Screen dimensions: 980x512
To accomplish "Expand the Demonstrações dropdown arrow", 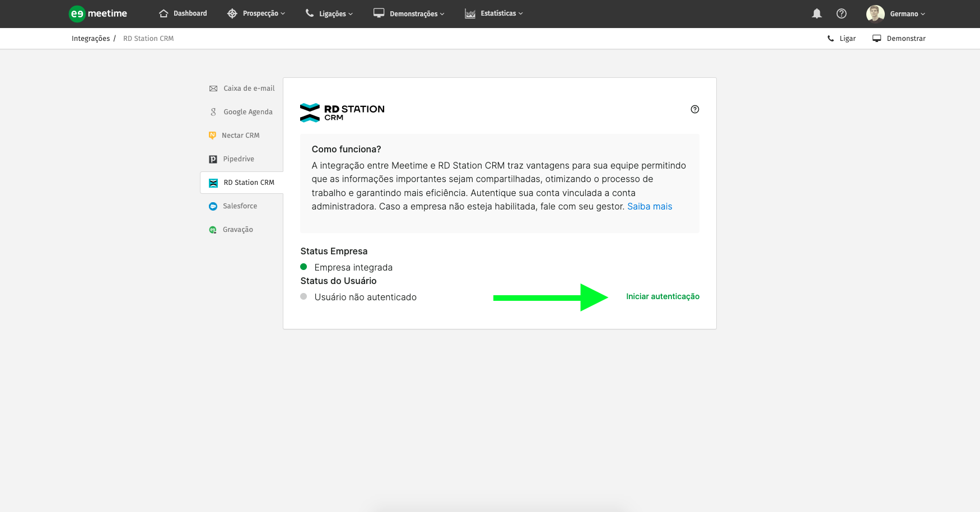I will [x=442, y=14].
